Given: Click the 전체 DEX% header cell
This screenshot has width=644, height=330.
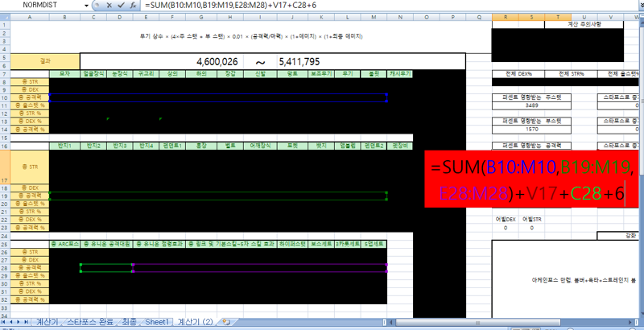Looking at the screenshot, I should coord(518,74).
